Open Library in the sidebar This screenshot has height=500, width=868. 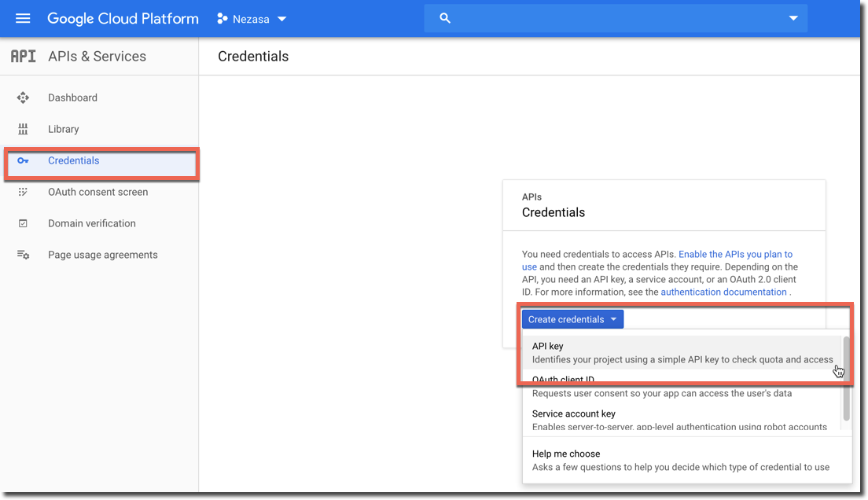tap(63, 129)
